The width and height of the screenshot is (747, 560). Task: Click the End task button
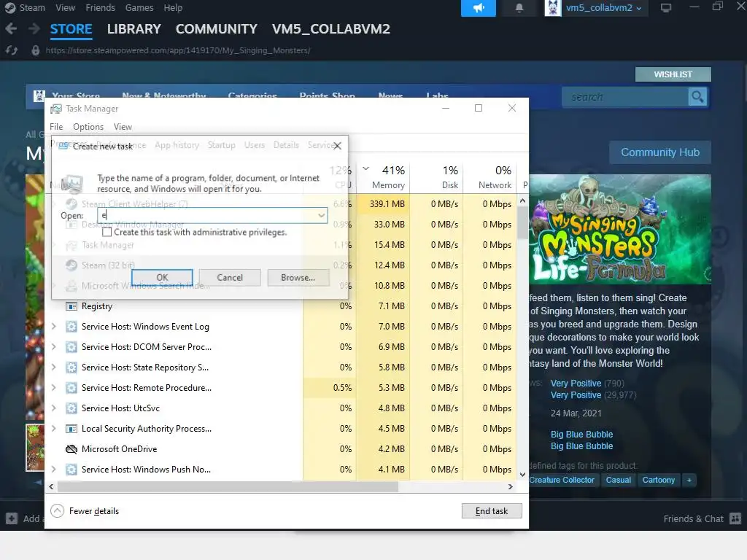(x=492, y=511)
